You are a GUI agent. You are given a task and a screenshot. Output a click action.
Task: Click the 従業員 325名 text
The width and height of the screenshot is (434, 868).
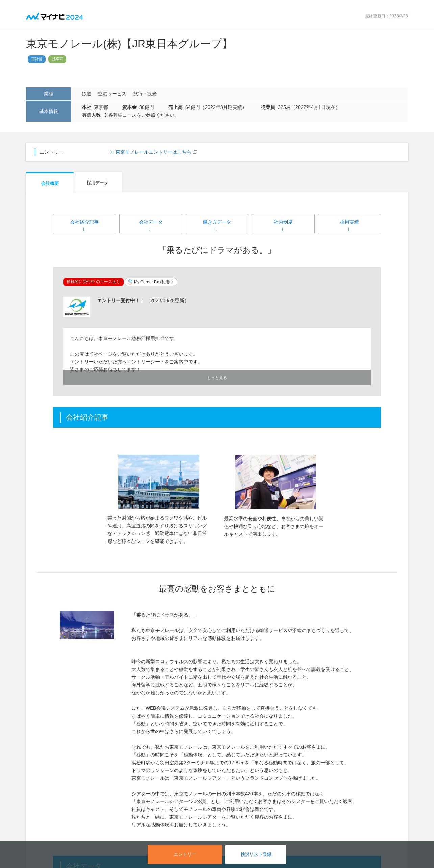(300, 107)
